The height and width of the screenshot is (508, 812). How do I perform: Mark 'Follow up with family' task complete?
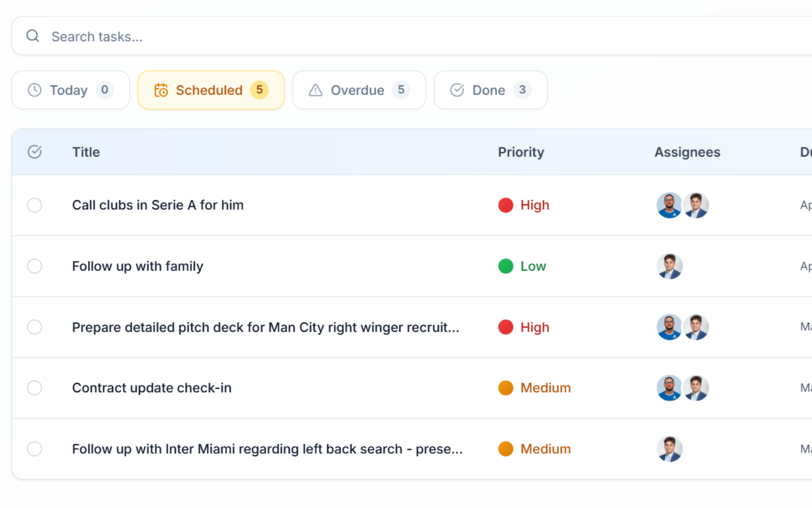[35, 266]
